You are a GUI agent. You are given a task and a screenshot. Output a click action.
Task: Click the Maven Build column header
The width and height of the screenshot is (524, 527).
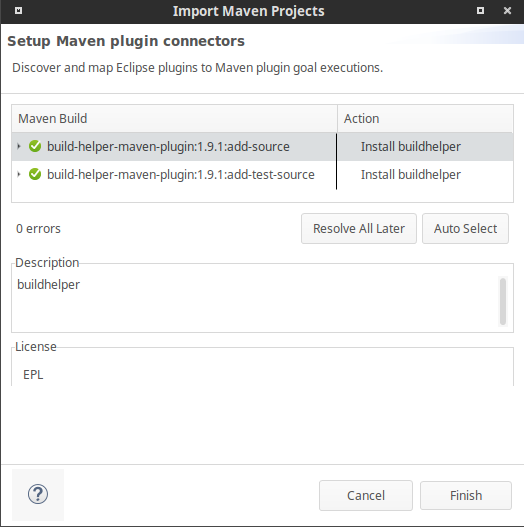[x=174, y=118]
